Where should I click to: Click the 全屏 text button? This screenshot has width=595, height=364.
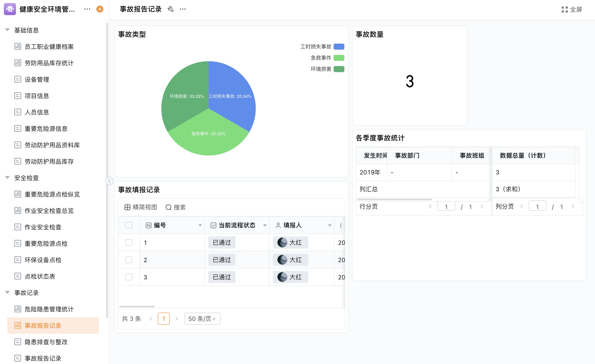[576, 9]
